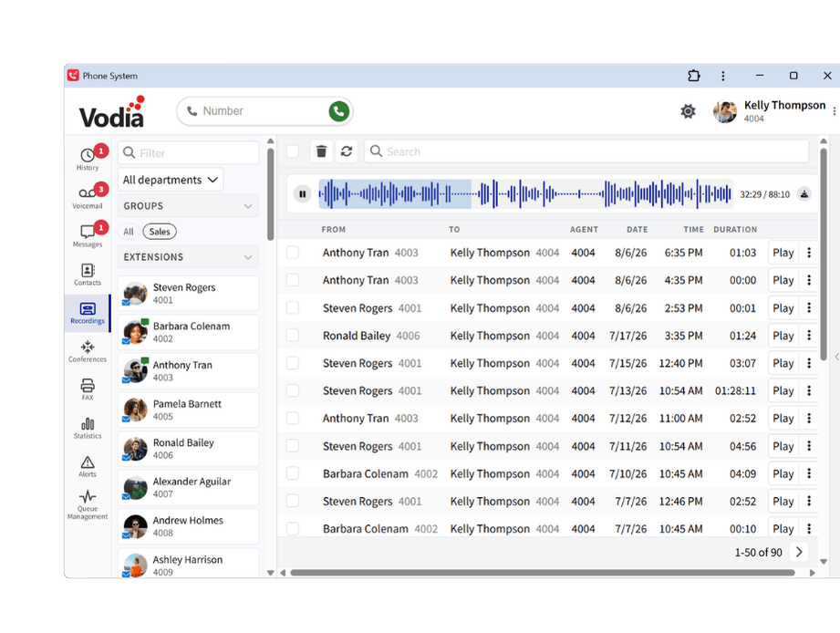Select checkbox for 6:35 PM Anthony Tran recording
The width and height of the screenshot is (840, 633).
point(293,253)
